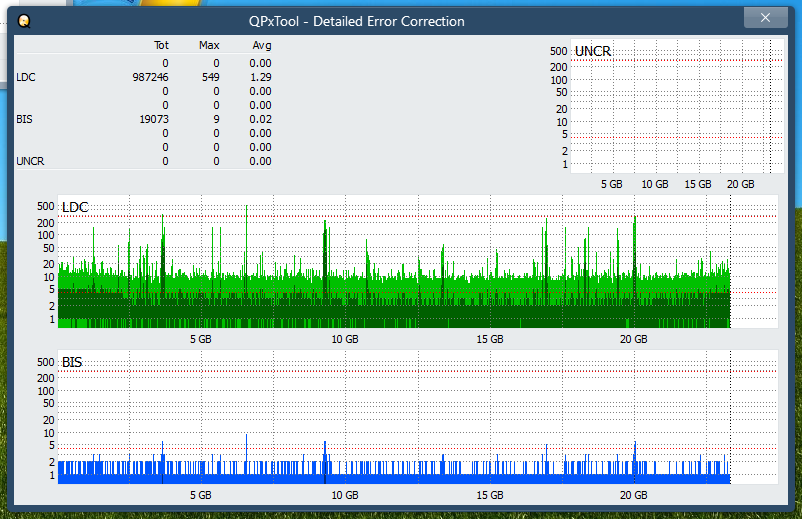Image resolution: width=802 pixels, height=519 pixels.
Task: Click the '15 GB' axis label under UNCR chart
Action: [x=698, y=184]
